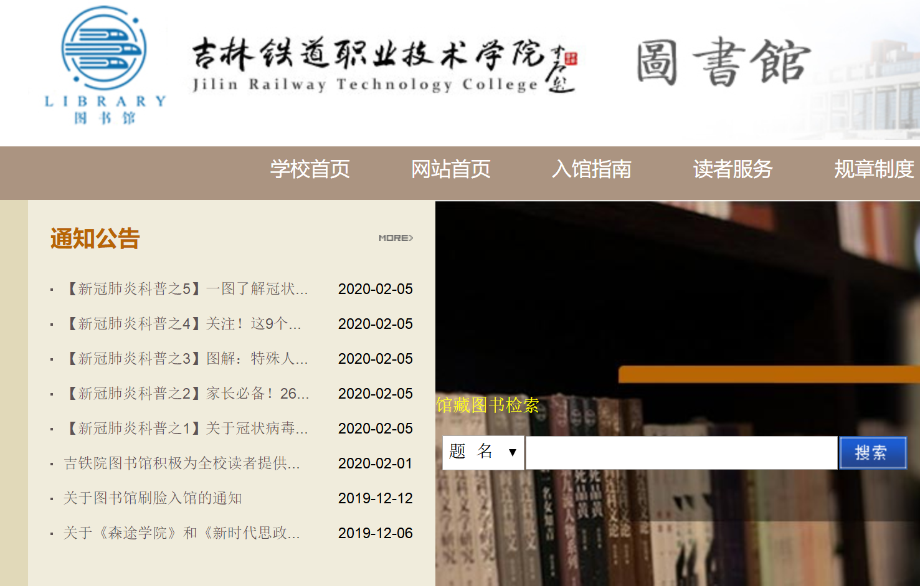Viewport: 920px width, 588px height.
Task: Expand the 题名 search type dropdown
Action: click(483, 452)
